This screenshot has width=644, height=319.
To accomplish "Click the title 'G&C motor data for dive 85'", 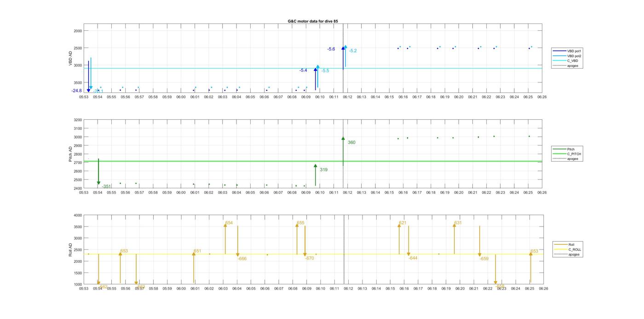I will pos(313,21).
